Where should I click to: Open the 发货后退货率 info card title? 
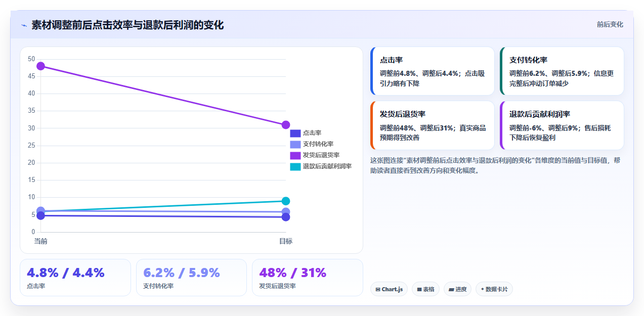click(x=403, y=114)
